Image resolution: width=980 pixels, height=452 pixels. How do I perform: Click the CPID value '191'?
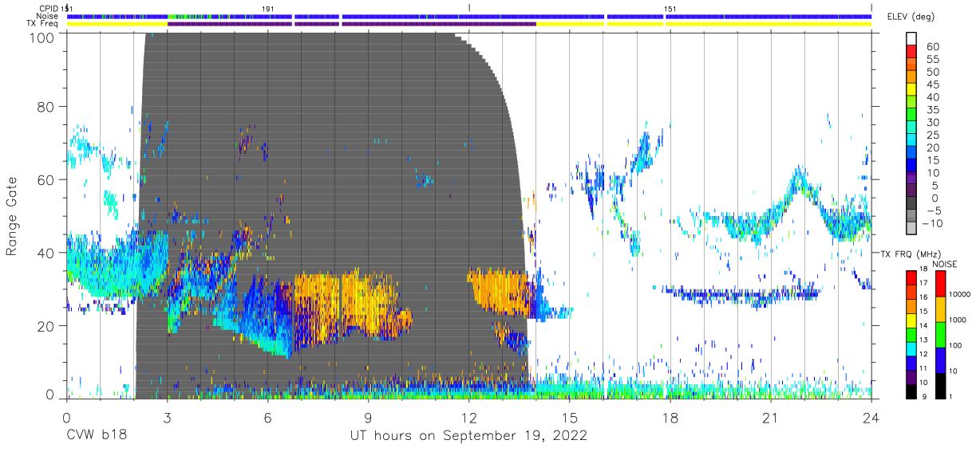pos(268,8)
